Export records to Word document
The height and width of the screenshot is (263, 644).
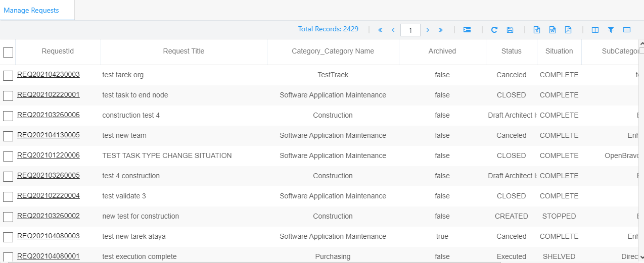coord(553,30)
